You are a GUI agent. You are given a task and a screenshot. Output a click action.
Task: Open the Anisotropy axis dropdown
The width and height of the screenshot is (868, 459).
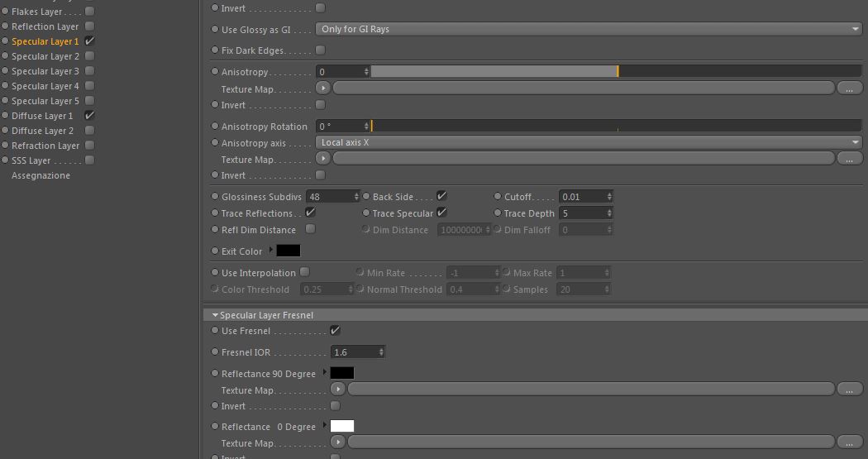(589, 142)
